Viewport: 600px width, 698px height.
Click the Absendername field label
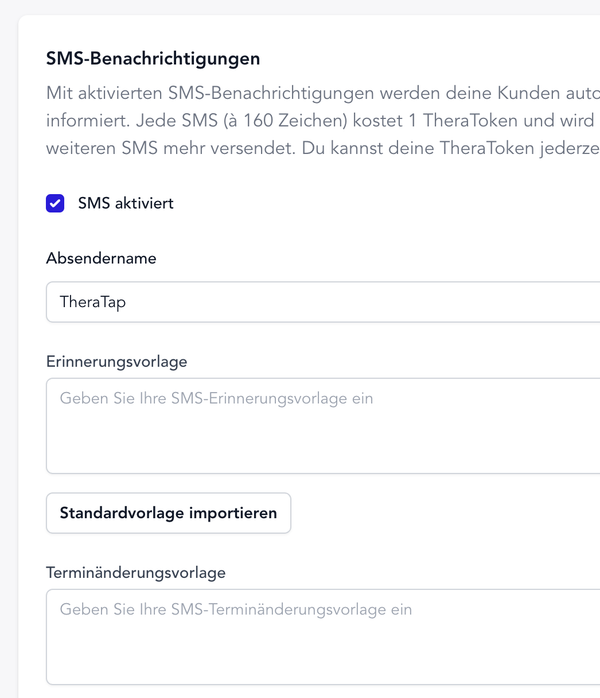click(x=101, y=258)
